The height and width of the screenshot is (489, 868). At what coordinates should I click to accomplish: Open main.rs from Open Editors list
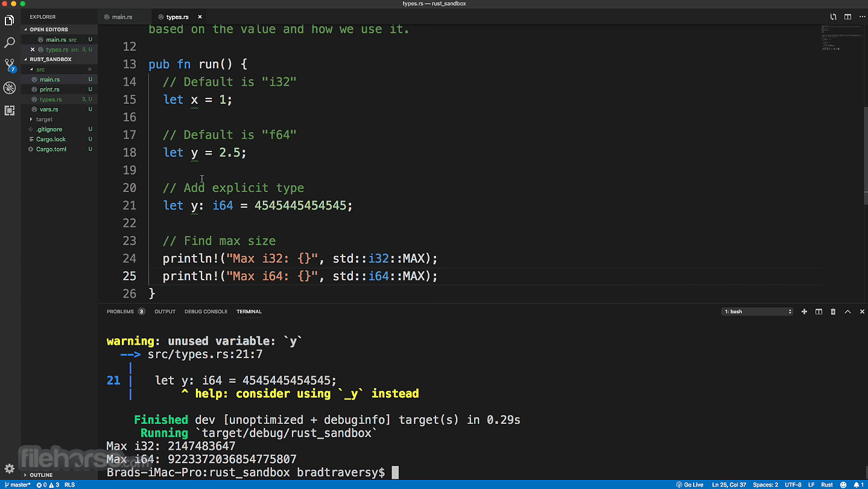coord(59,40)
